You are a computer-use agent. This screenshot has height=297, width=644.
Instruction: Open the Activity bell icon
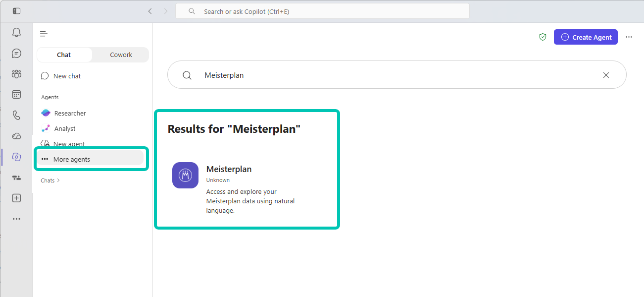pyautogui.click(x=16, y=33)
